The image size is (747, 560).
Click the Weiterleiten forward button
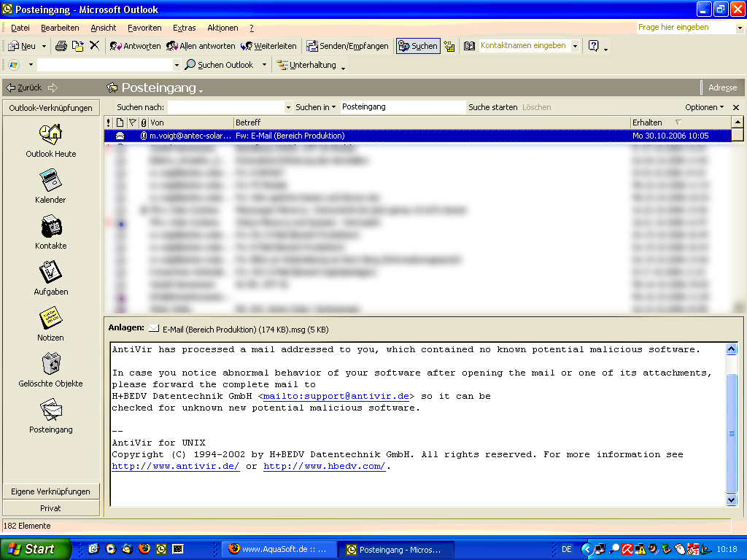(268, 46)
